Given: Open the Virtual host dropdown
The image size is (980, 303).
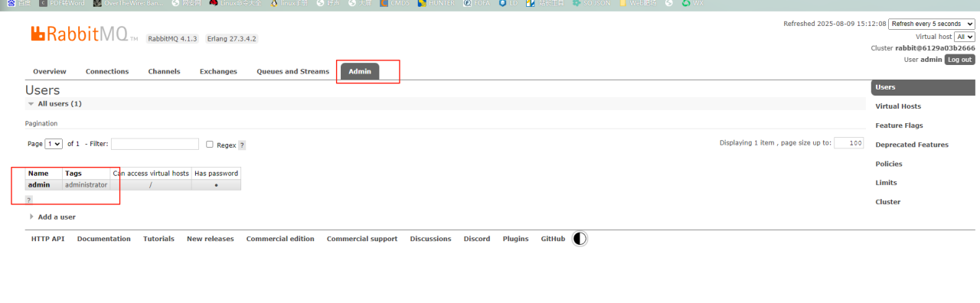Looking at the screenshot, I should coord(965,37).
